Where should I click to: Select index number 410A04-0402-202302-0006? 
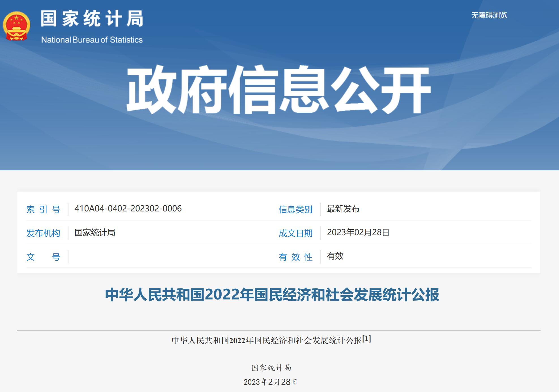pyautogui.click(x=128, y=209)
